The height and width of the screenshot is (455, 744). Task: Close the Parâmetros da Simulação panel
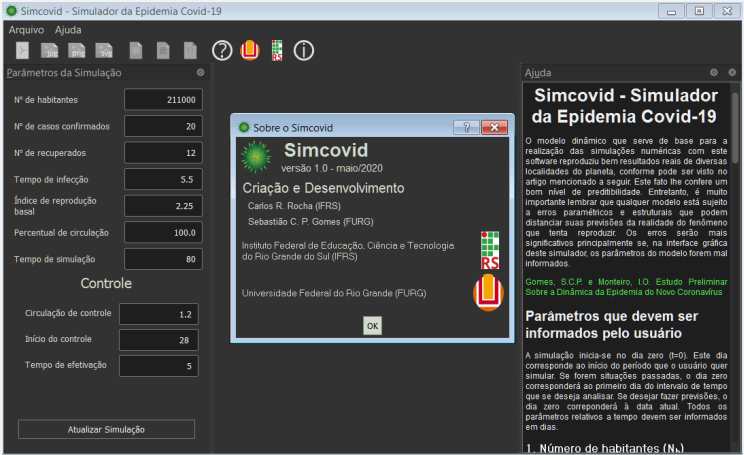click(200, 73)
